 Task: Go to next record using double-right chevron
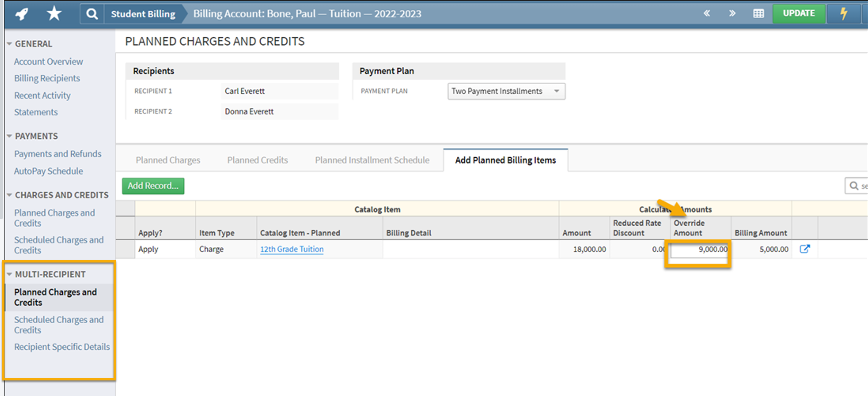(732, 13)
